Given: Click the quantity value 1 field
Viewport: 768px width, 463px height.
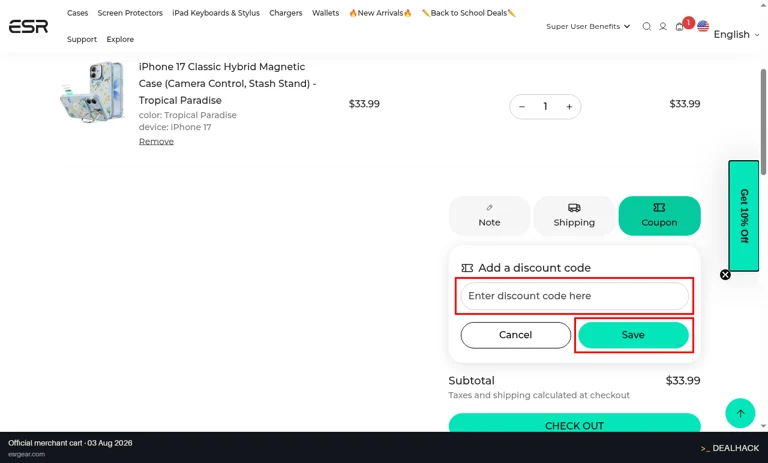Looking at the screenshot, I should 545,107.
